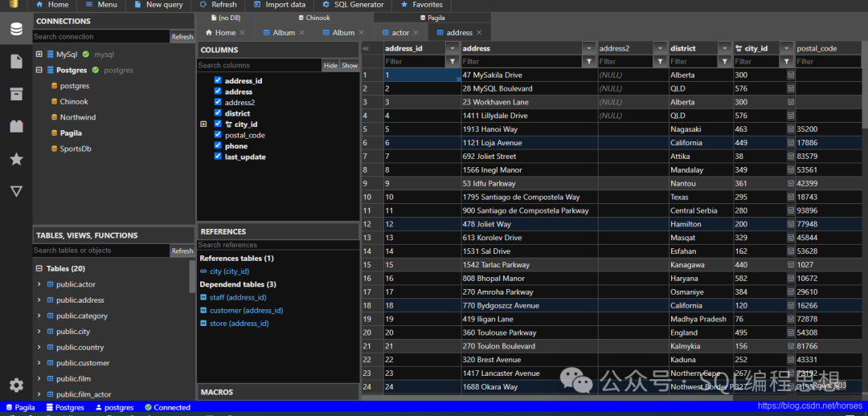Viewport: 868px width, 416px height.
Task: Toggle the last_update column checkbox
Action: click(218, 157)
